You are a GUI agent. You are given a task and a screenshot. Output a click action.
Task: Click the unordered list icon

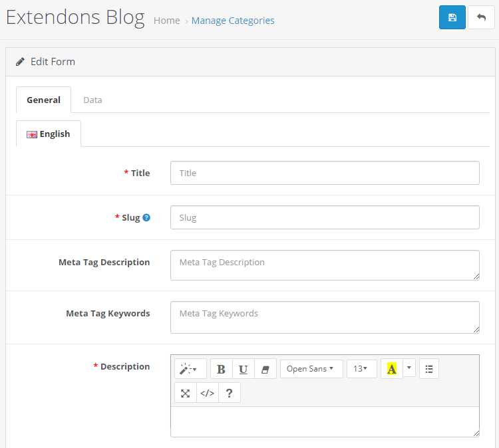pos(429,369)
